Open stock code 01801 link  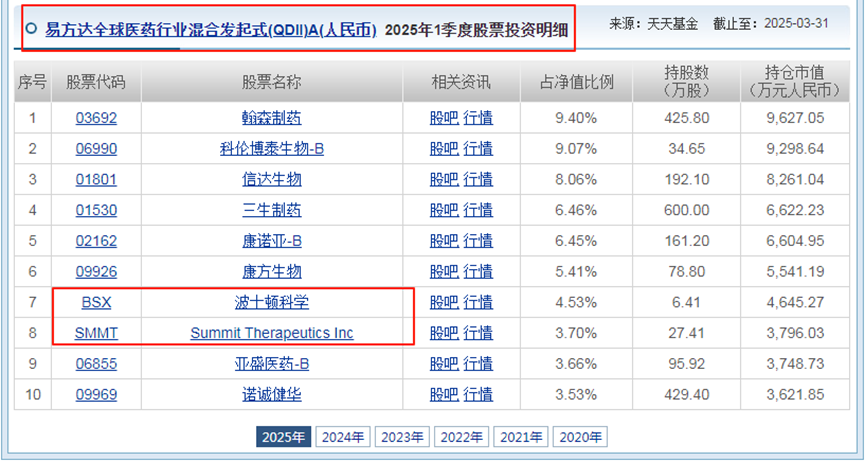(x=96, y=180)
